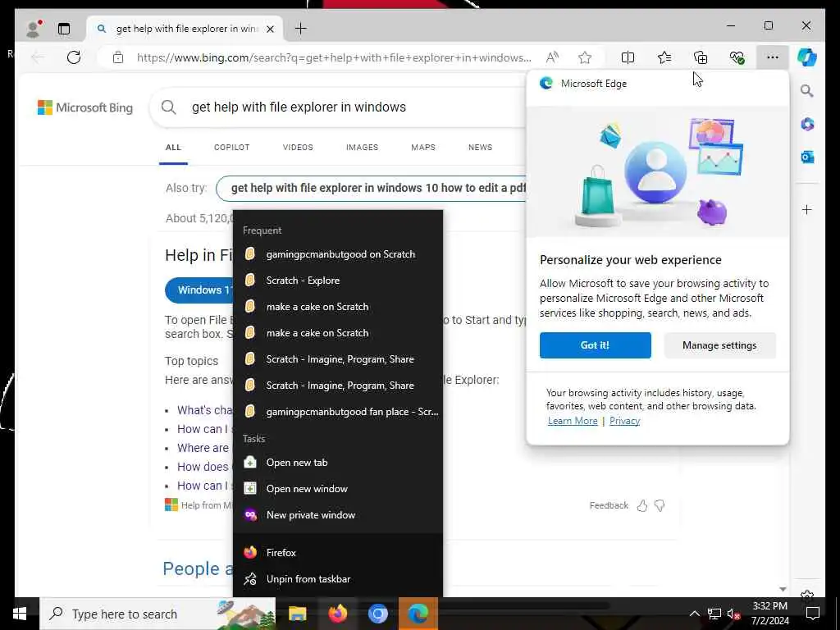
Task: Open the taskbar clock and date
Action: (x=769, y=614)
